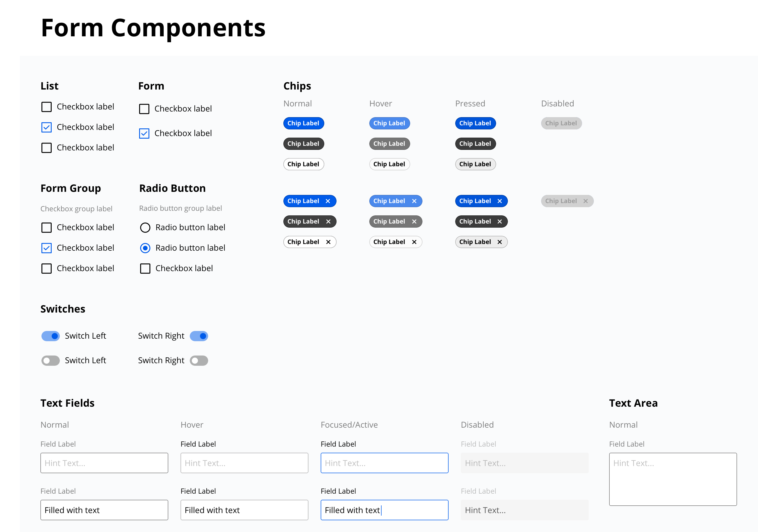Image resolution: width=758 pixels, height=532 pixels.
Task: Enable the bottom Switch Right toggle
Action: coord(199,360)
